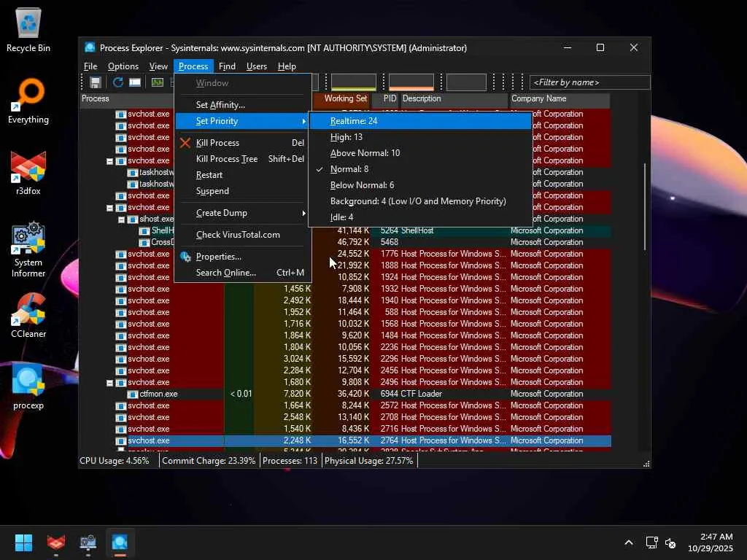Open the System Information graph icon
The image size is (747, 560).
pyautogui.click(x=158, y=82)
